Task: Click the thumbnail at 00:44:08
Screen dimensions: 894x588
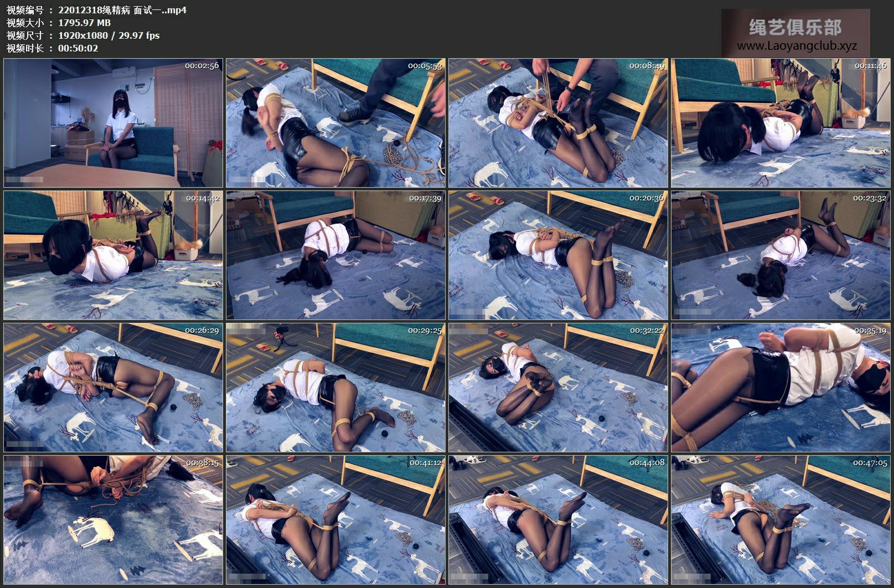Action: (x=558, y=520)
